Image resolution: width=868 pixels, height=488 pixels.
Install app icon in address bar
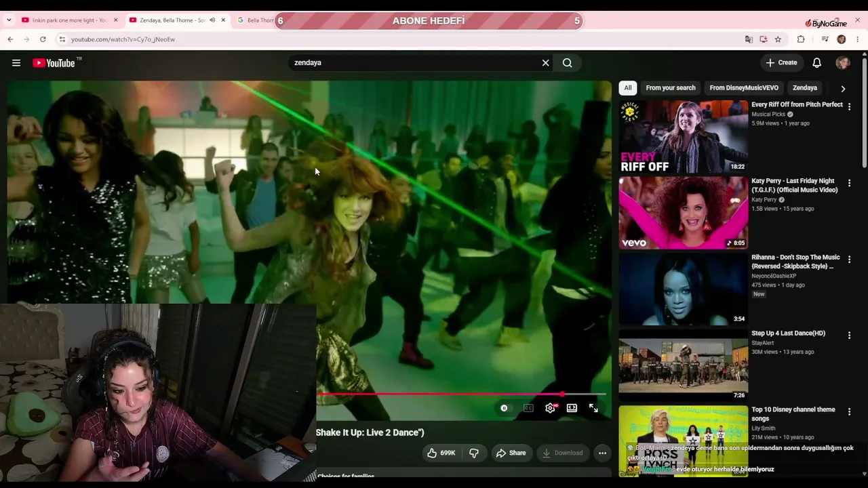tap(763, 39)
